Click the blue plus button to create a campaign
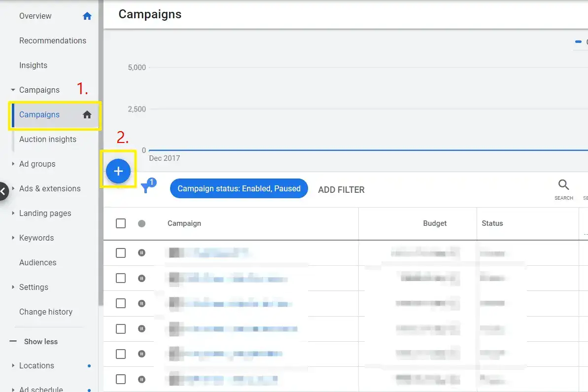This screenshot has height=392, width=588. click(x=118, y=171)
